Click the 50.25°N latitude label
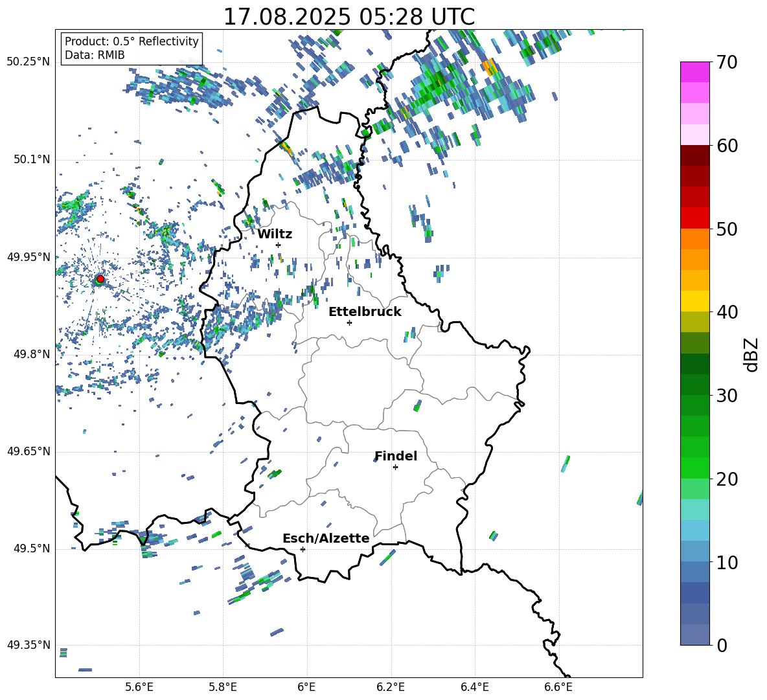The image size is (767, 700). [29, 62]
